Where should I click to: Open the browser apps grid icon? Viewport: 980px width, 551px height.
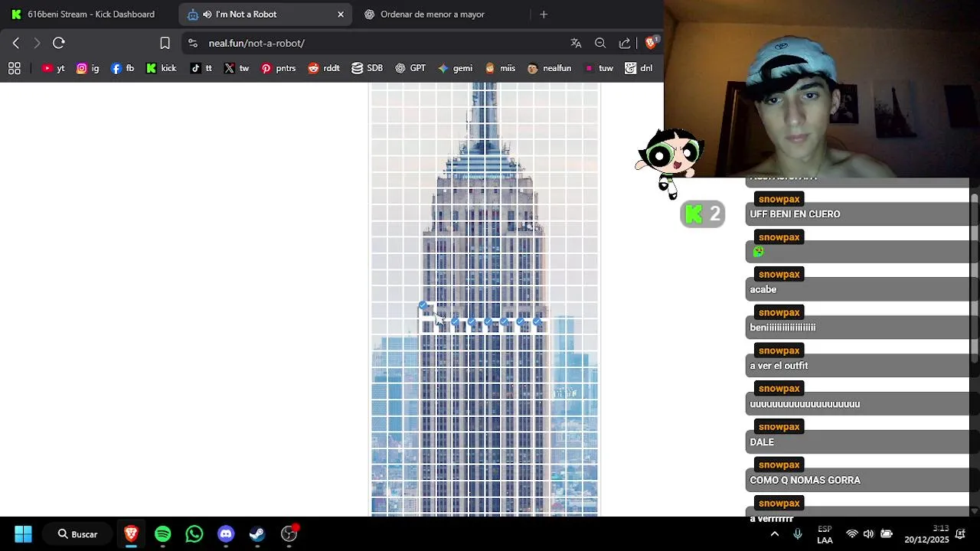tap(14, 68)
